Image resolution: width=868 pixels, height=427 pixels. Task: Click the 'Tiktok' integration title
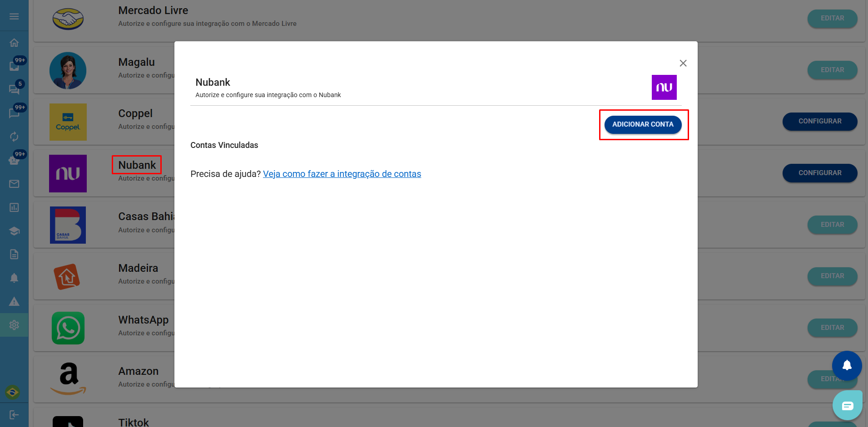(x=134, y=422)
